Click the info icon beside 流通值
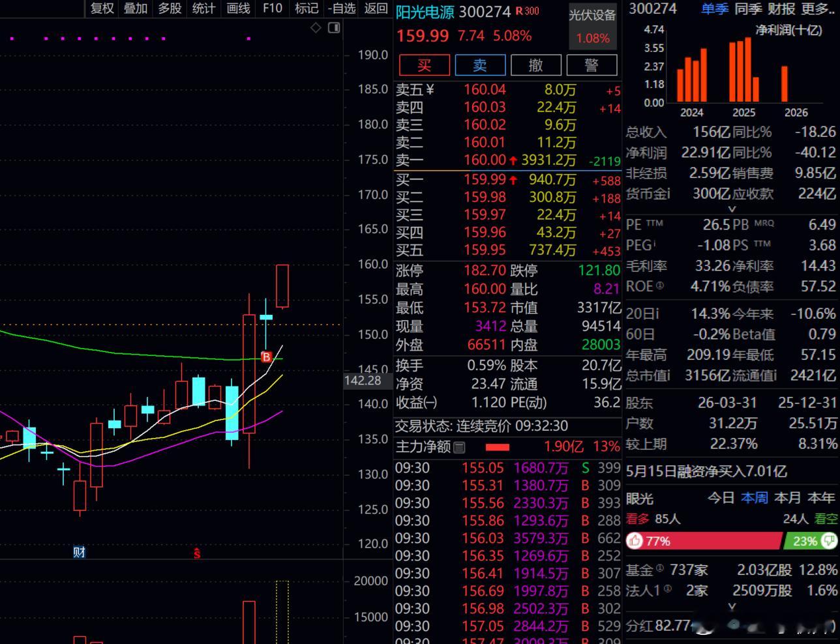Screen dimensions: 840x644 (x=775, y=375)
